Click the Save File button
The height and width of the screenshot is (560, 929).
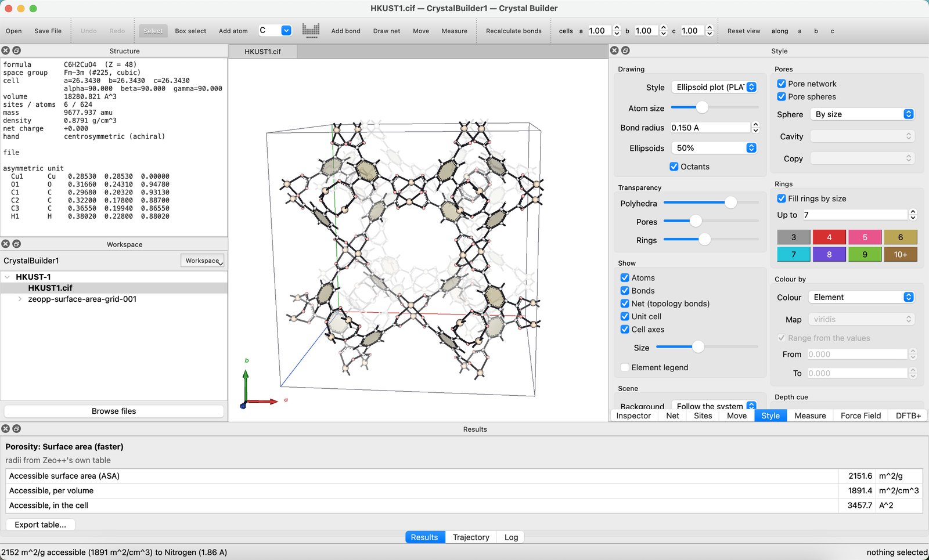pos(48,31)
